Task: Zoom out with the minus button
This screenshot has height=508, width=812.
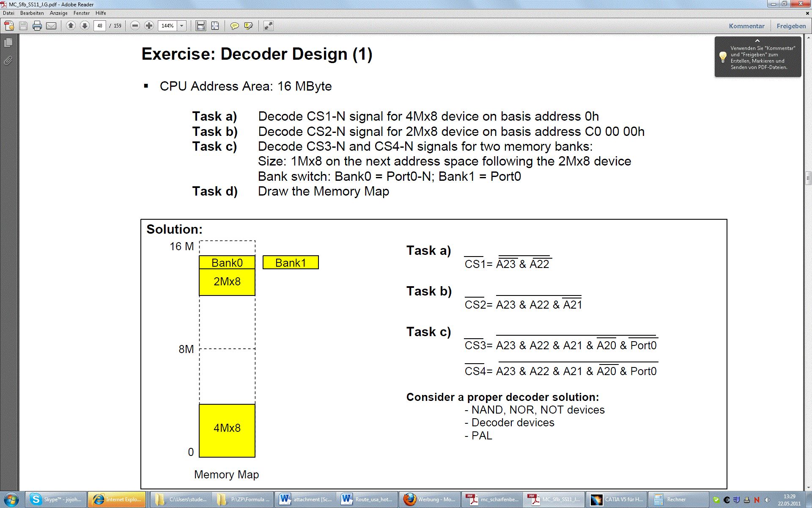Action: coord(135,26)
